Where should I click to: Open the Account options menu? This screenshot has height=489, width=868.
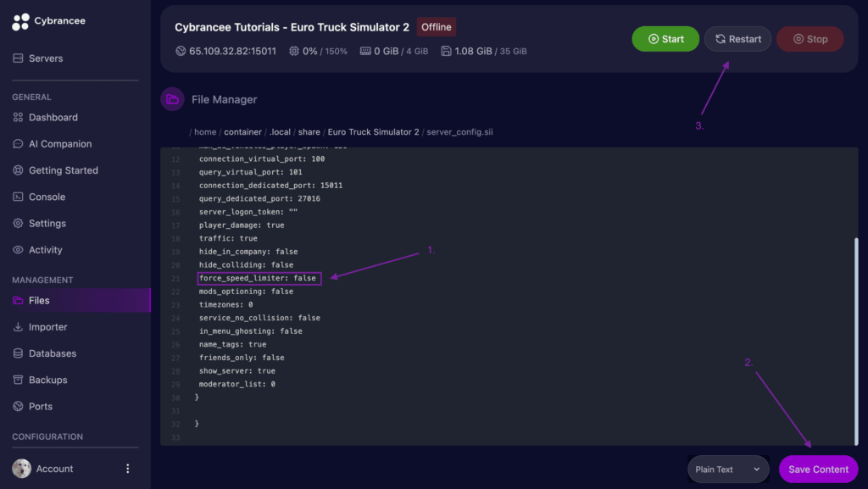pyautogui.click(x=127, y=468)
